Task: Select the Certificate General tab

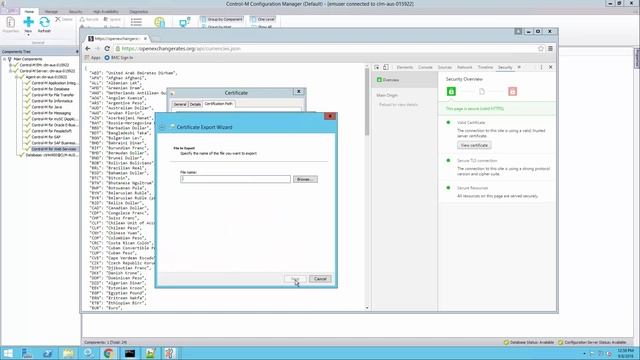Action: coord(180,104)
